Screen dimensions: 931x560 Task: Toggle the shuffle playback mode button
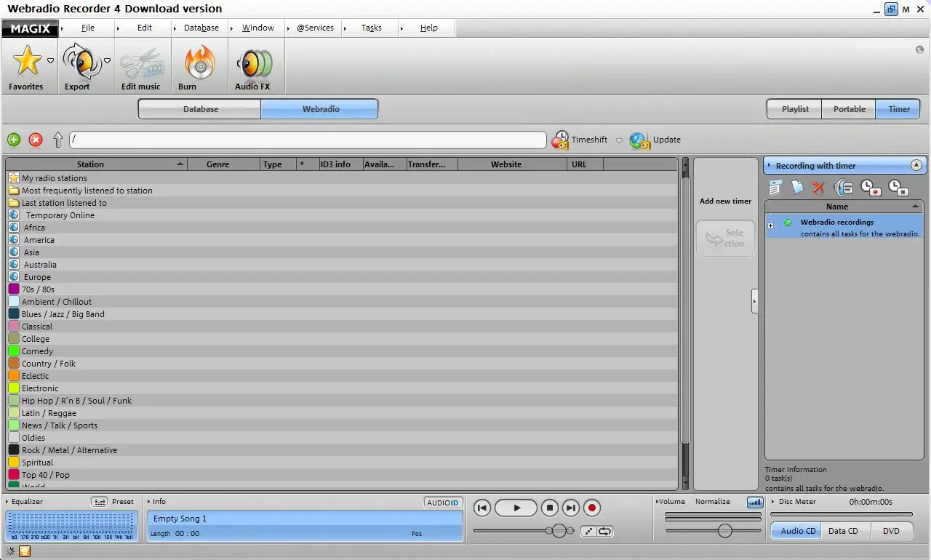pyautogui.click(x=588, y=531)
